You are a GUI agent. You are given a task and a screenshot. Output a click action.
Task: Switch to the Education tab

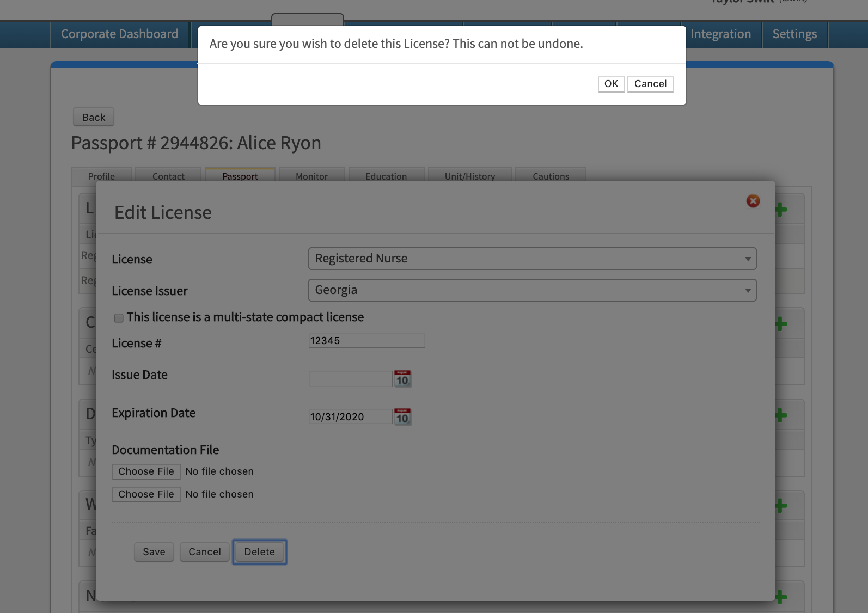pyautogui.click(x=386, y=175)
